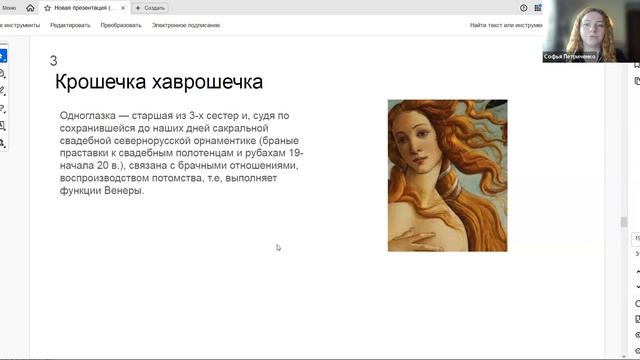The height and width of the screenshot is (360, 640).
Task: Pick the comment tool in the left toolbar
Action: 2,73
